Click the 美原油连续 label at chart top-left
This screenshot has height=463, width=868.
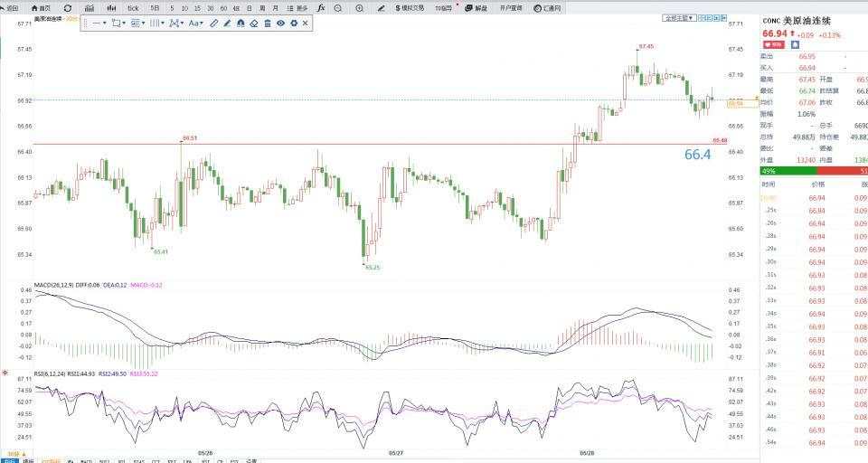[49, 18]
